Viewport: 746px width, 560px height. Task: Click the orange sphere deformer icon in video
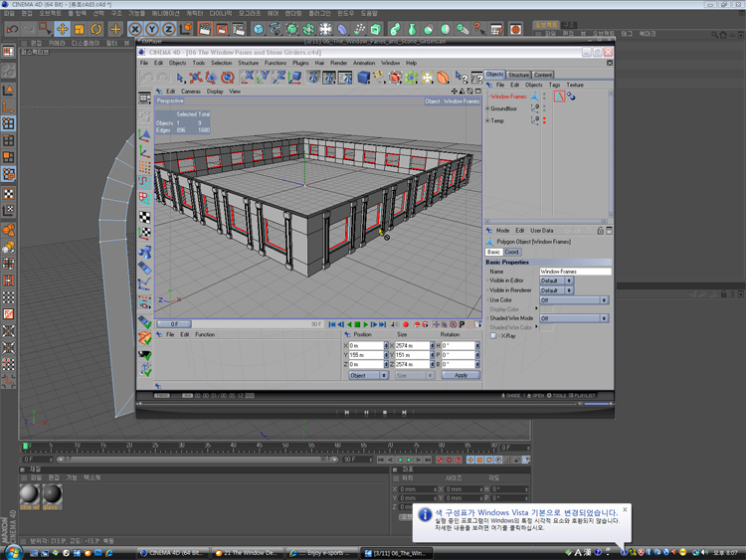[443, 77]
